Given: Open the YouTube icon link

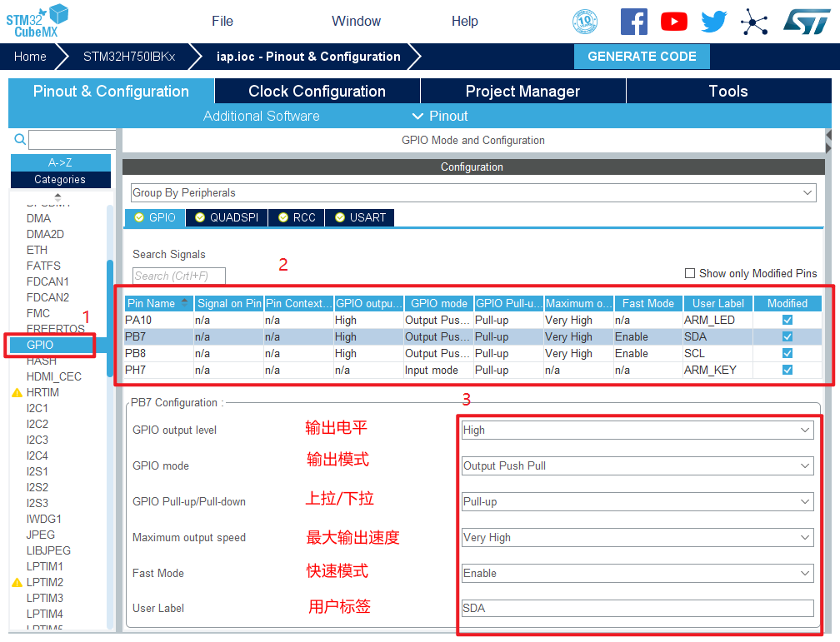Looking at the screenshot, I should click(673, 22).
